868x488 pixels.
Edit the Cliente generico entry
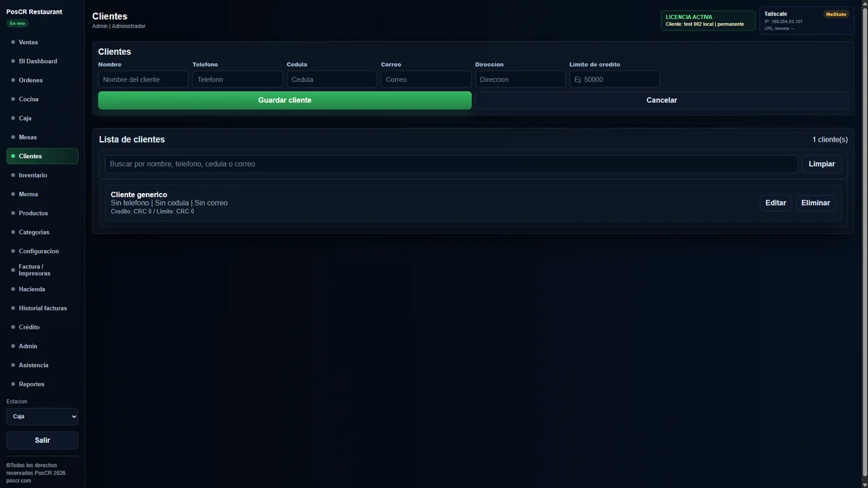776,203
